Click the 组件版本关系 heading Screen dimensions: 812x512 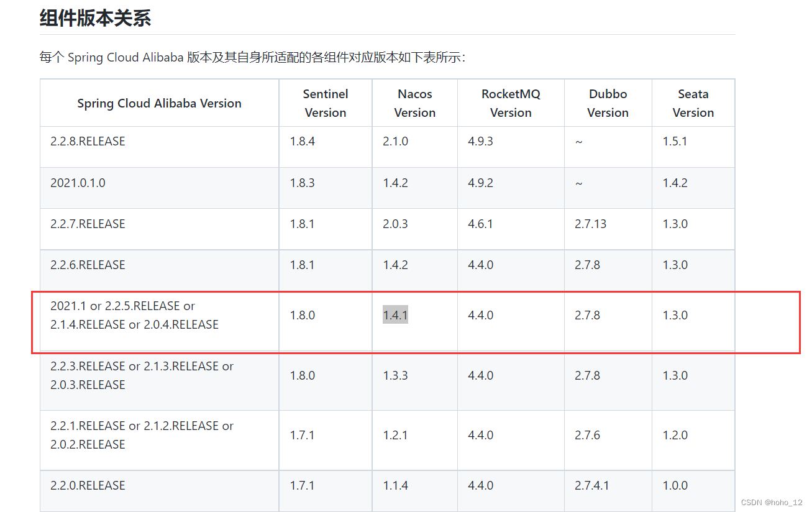95,18
